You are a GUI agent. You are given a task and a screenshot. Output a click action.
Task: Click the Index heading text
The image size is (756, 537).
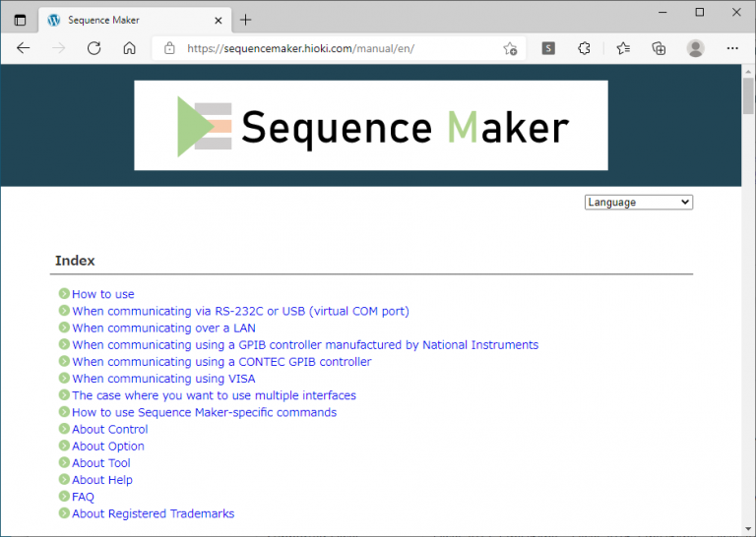click(75, 261)
